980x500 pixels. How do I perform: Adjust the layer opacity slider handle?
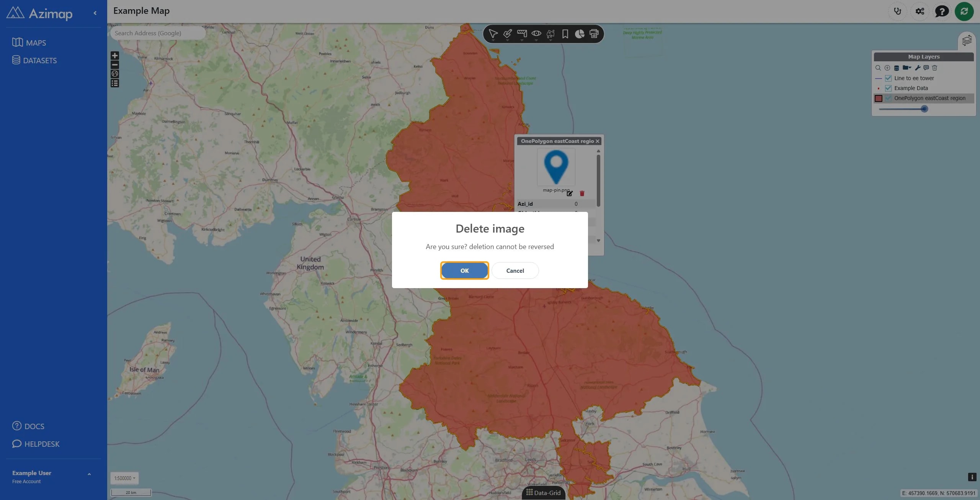(x=924, y=109)
